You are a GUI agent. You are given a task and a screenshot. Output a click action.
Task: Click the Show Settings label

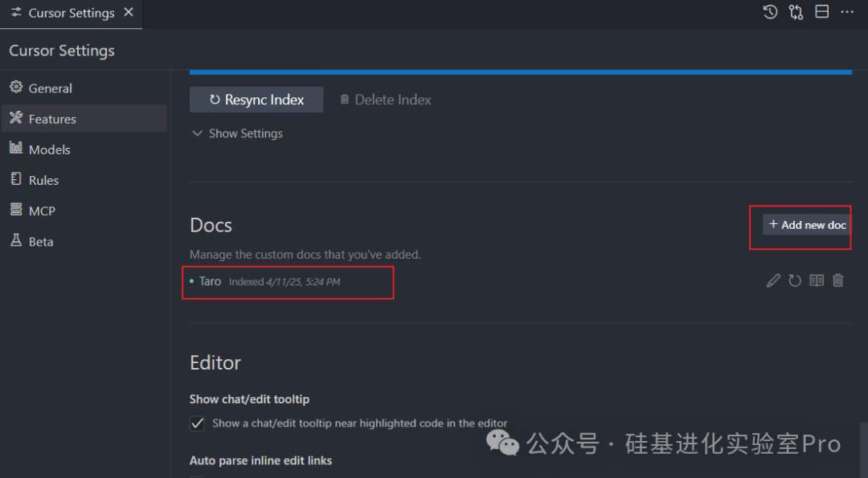pos(246,133)
